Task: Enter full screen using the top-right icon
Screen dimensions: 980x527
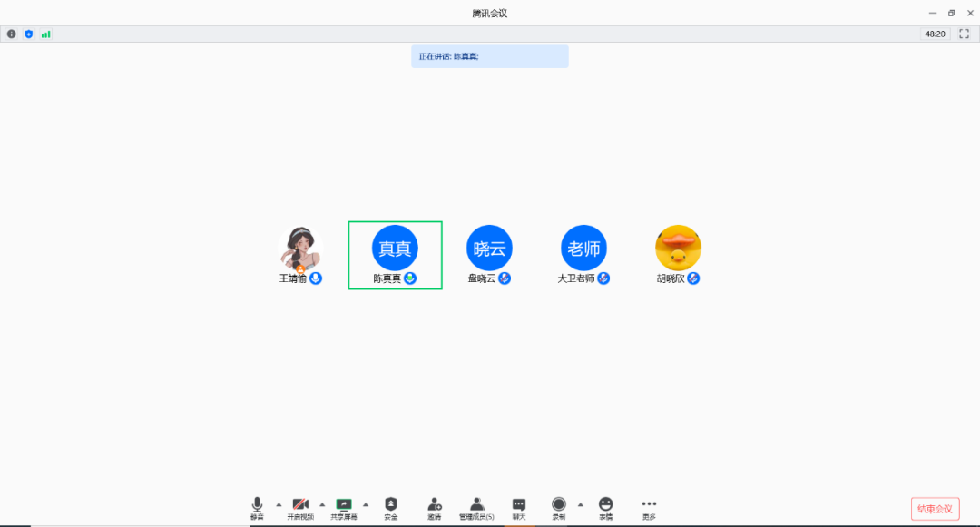Action: (x=965, y=34)
